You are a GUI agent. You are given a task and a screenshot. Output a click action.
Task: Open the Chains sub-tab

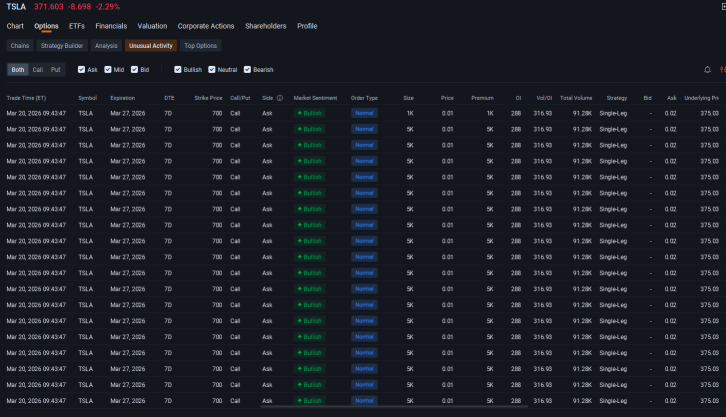point(20,45)
